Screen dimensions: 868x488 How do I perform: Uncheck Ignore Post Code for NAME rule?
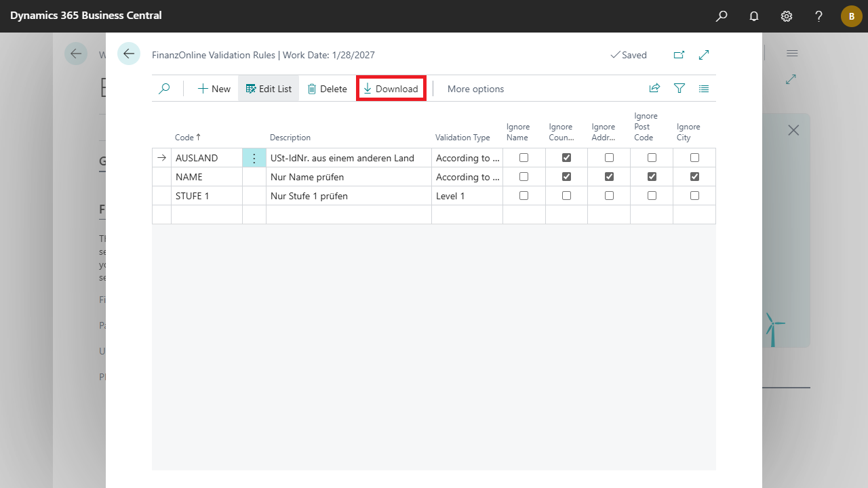click(652, 177)
